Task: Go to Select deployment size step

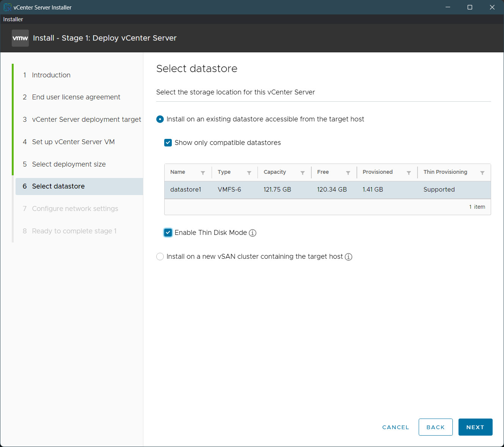Action: (x=69, y=164)
